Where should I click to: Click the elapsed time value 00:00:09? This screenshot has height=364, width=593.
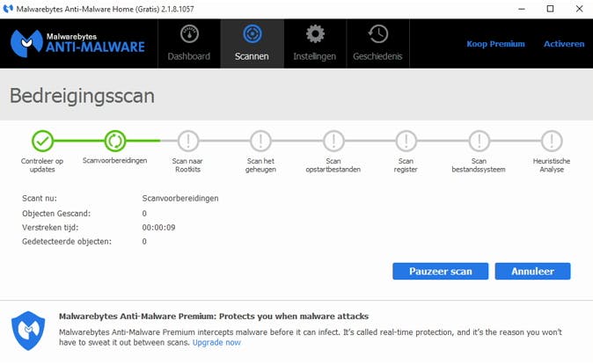[x=159, y=228]
